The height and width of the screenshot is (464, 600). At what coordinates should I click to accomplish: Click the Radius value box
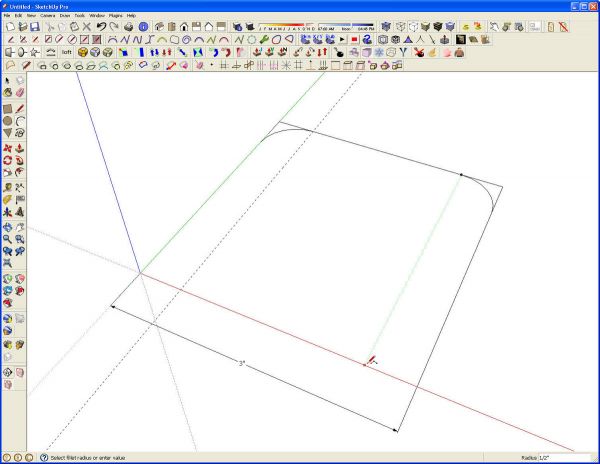click(565, 457)
